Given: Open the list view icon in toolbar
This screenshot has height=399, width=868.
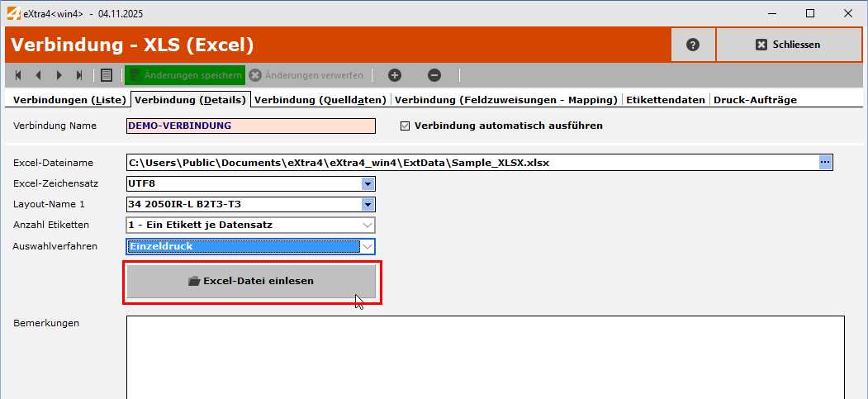Looking at the screenshot, I should tap(106, 75).
